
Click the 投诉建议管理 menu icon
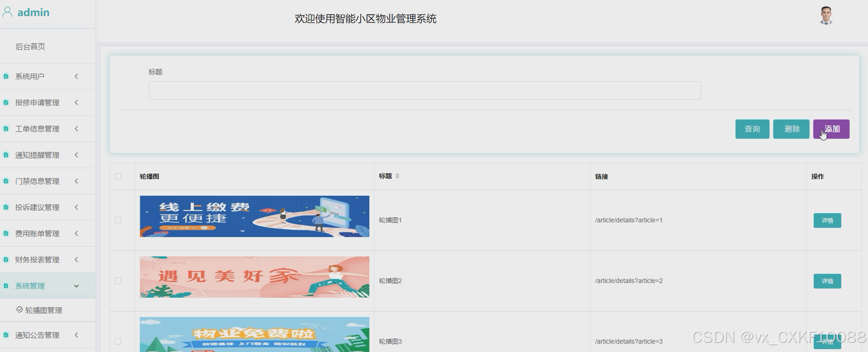[6, 207]
